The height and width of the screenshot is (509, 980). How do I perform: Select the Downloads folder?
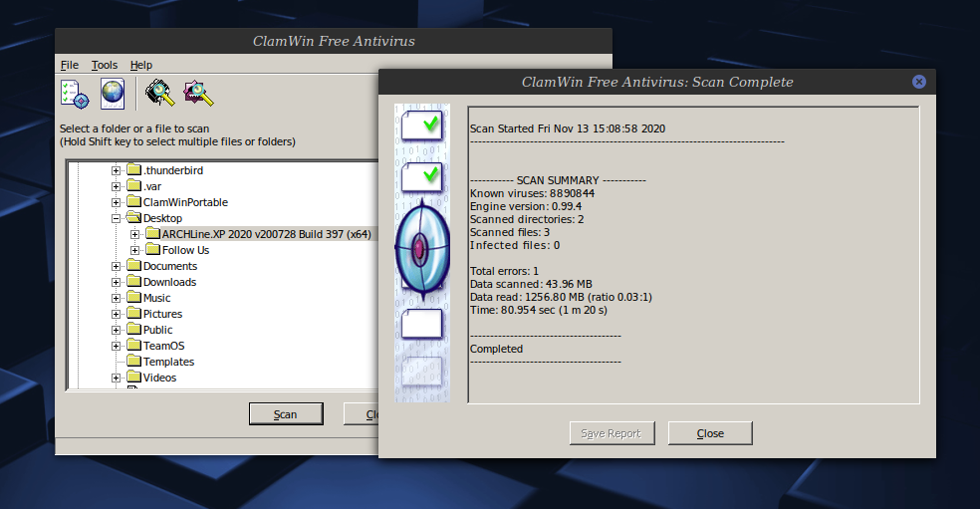pos(169,282)
